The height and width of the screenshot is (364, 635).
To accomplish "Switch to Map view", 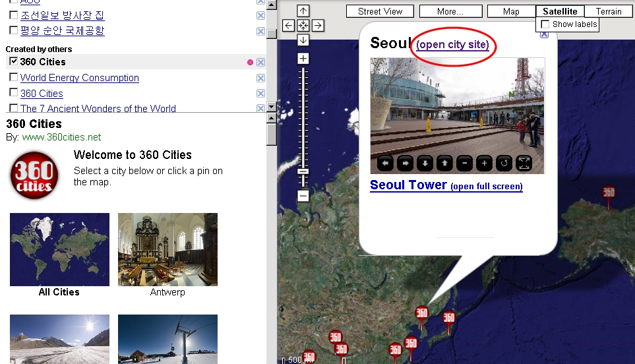I will [x=511, y=11].
